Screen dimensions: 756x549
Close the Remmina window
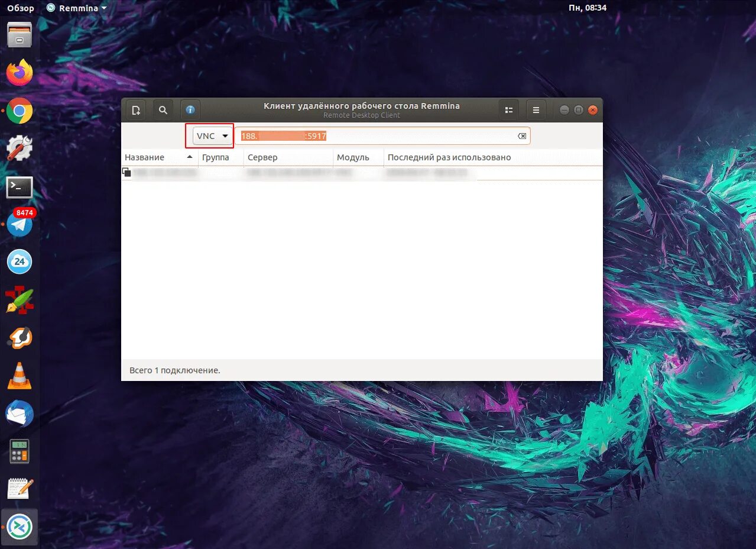(593, 110)
